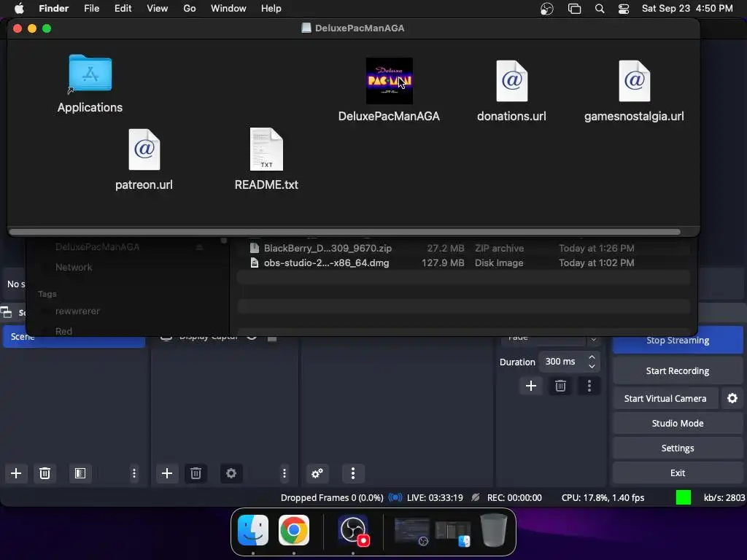Open the Window menu

tap(228, 9)
